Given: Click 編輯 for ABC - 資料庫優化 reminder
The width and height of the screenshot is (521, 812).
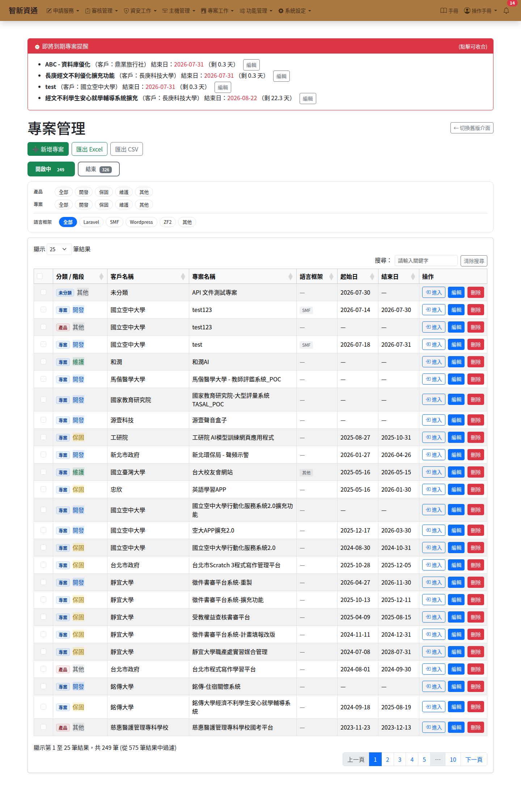Looking at the screenshot, I should pos(251,65).
